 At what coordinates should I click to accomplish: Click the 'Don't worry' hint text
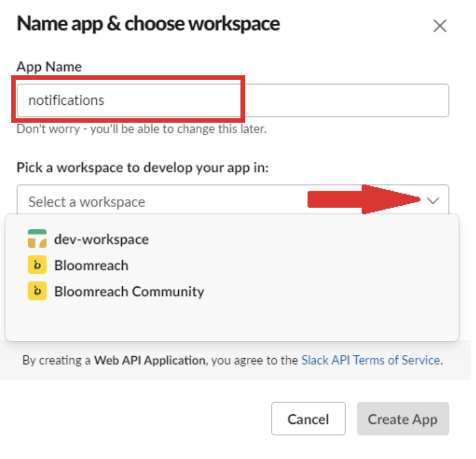coord(142,129)
